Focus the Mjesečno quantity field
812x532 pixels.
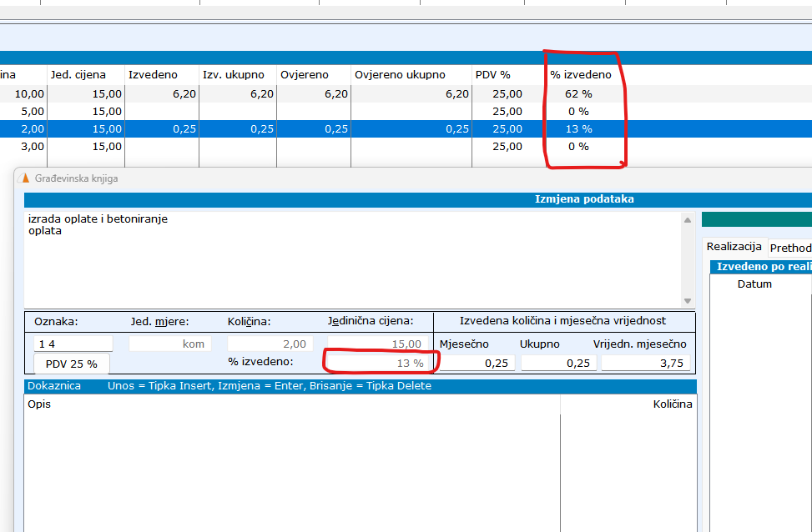point(475,363)
